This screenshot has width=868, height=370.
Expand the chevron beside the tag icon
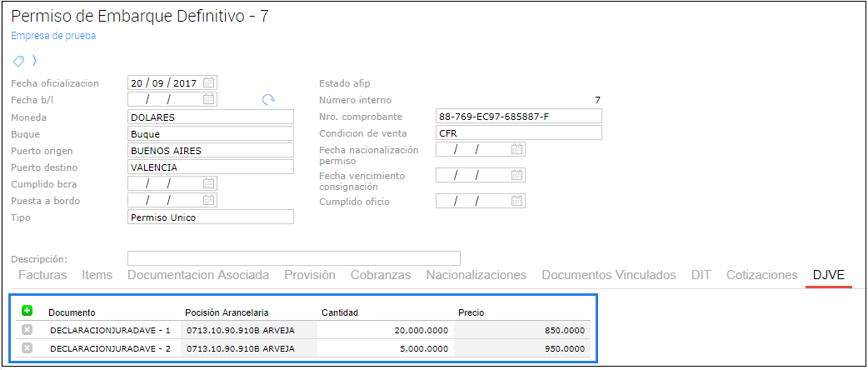coord(34,61)
